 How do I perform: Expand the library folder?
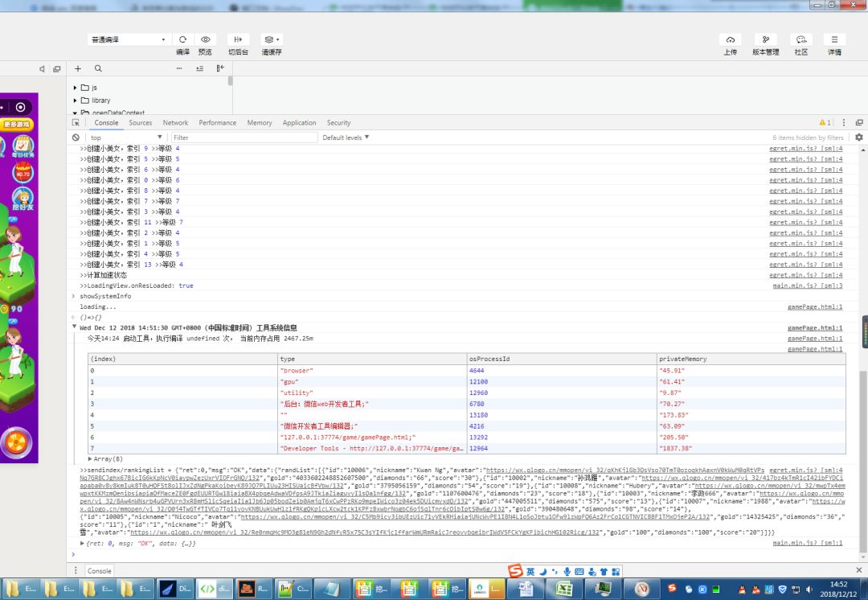tap(75, 101)
